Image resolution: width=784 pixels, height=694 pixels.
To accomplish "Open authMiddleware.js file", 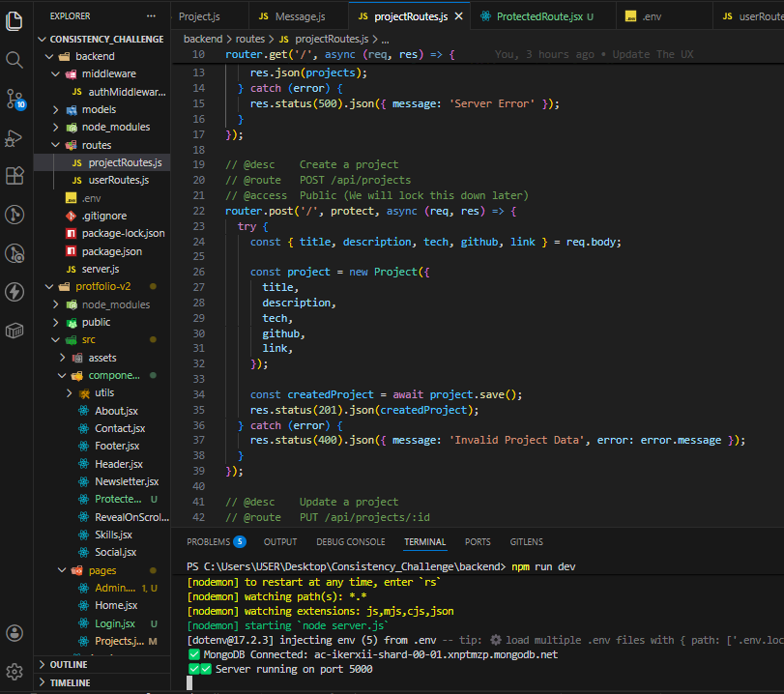I will 102,92.
